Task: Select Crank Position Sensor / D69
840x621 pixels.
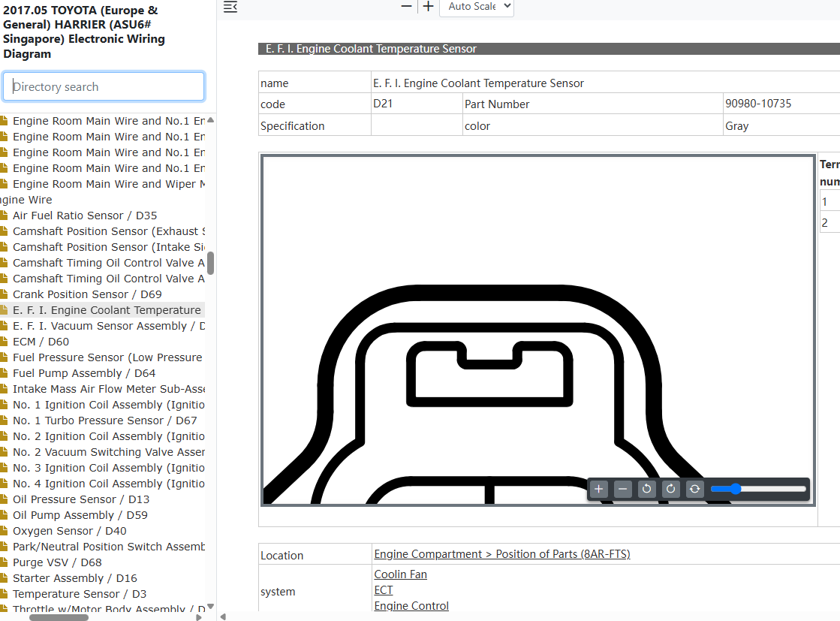Action: point(87,294)
